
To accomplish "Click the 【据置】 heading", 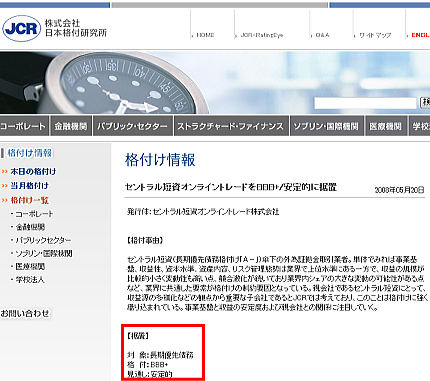I will click(138, 336).
